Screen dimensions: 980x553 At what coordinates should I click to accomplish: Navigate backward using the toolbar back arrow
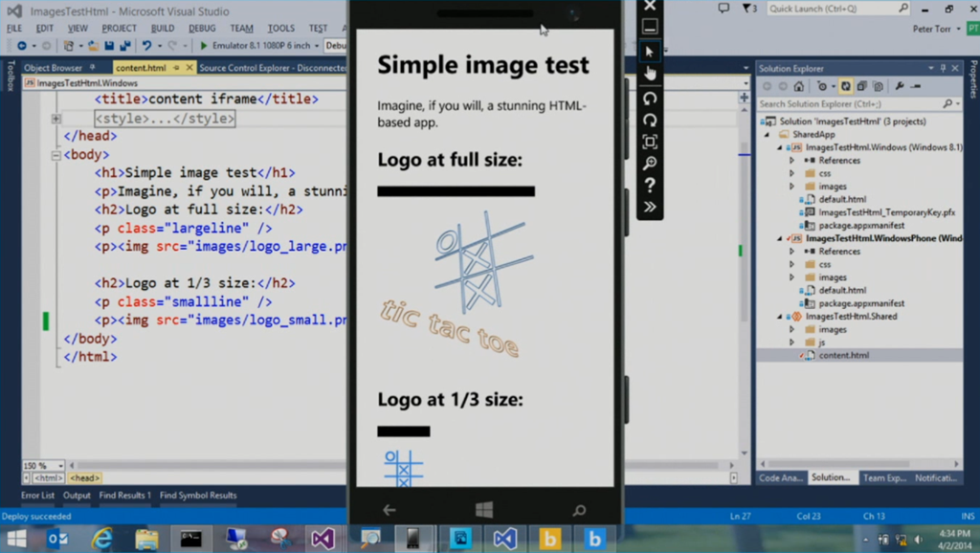(x=21, y=46)
